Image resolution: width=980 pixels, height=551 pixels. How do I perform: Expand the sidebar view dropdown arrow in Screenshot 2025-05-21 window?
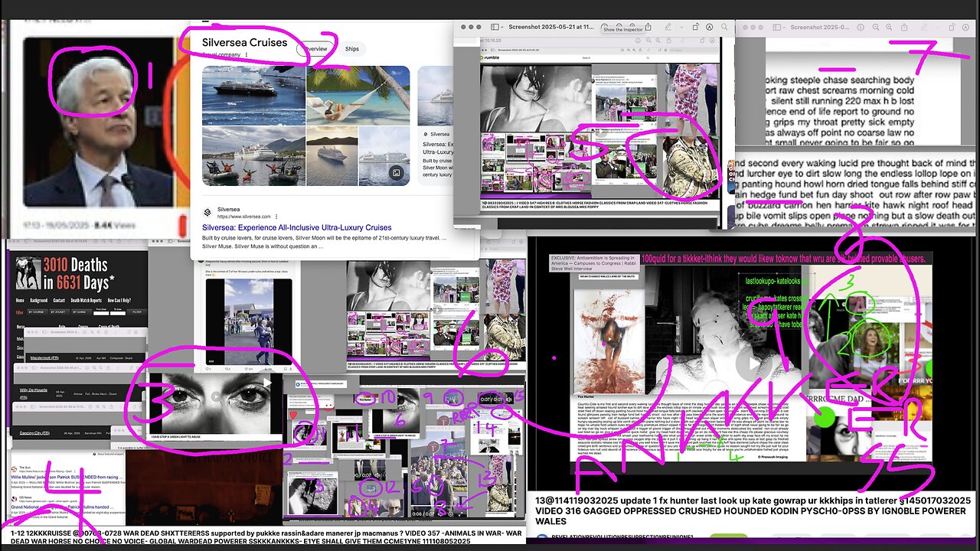click(502, 27)
